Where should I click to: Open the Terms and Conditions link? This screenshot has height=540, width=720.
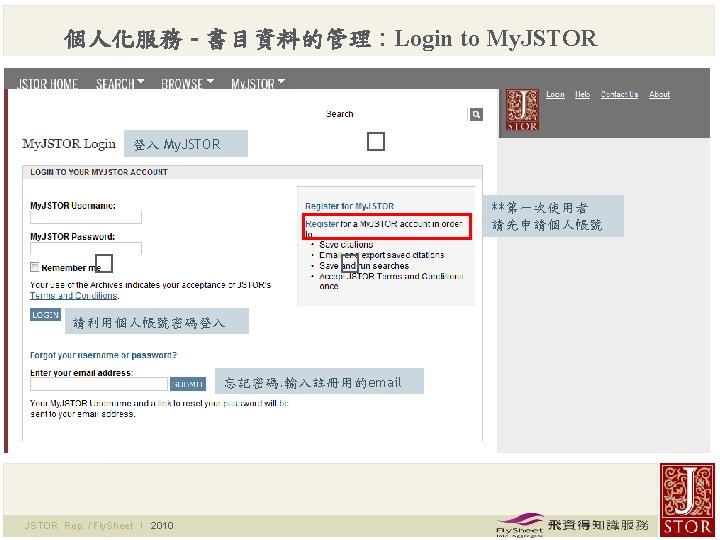pos(74,295)
